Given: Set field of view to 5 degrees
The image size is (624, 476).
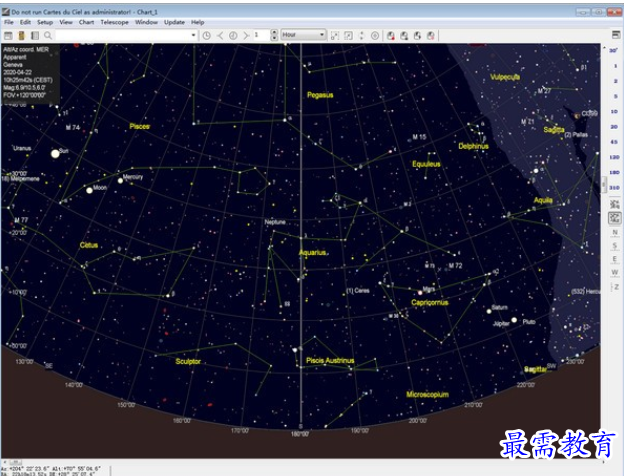Looking at the screenshot, I should point(615,96).
